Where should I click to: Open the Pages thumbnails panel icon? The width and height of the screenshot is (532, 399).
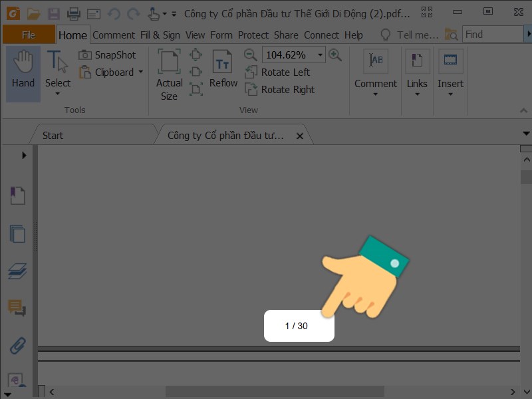(17, 234)
